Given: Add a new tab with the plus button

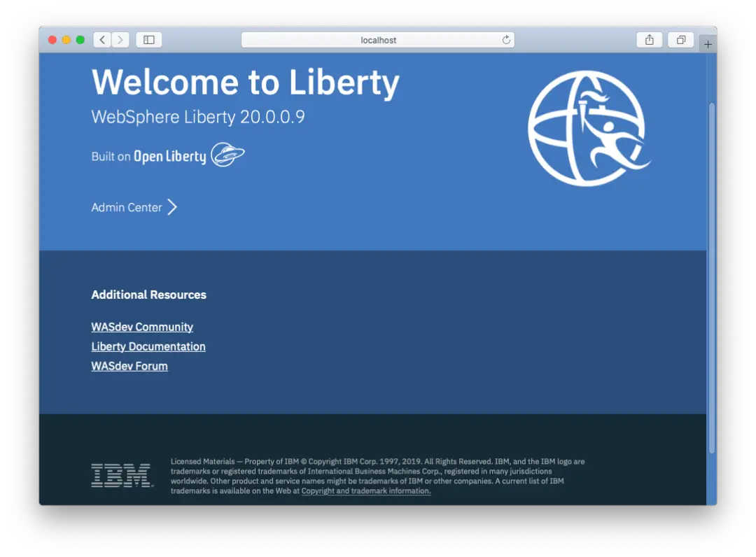Looking at the screenshot, I should pos(708,44).
